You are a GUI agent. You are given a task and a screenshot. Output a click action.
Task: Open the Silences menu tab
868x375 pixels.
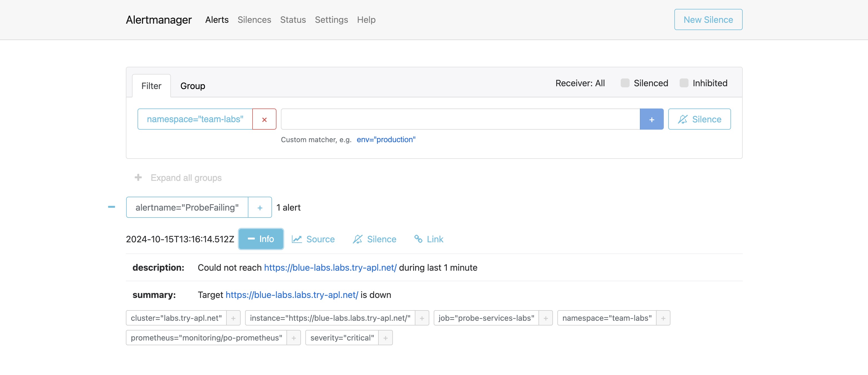coord(254,19)
